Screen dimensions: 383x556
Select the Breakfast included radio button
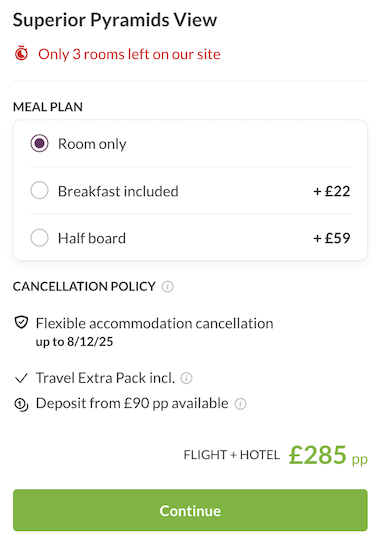pyautogui.click(x=39, y=190)
